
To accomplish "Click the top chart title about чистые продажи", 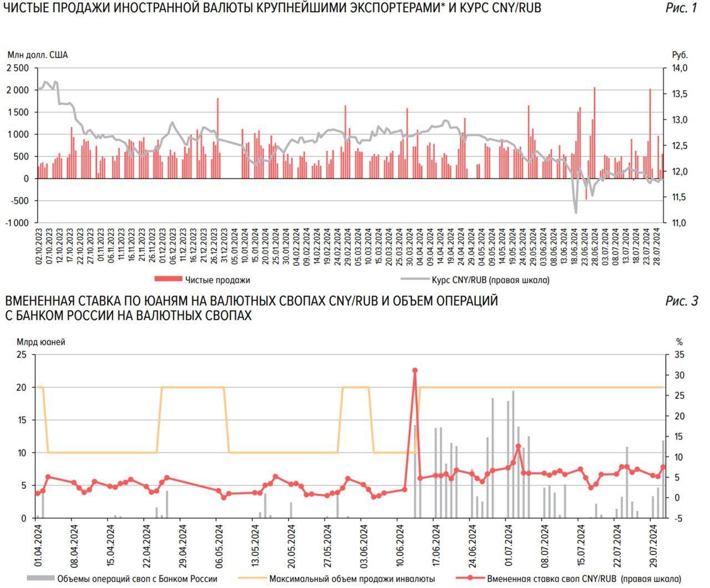I will (272, 8).
